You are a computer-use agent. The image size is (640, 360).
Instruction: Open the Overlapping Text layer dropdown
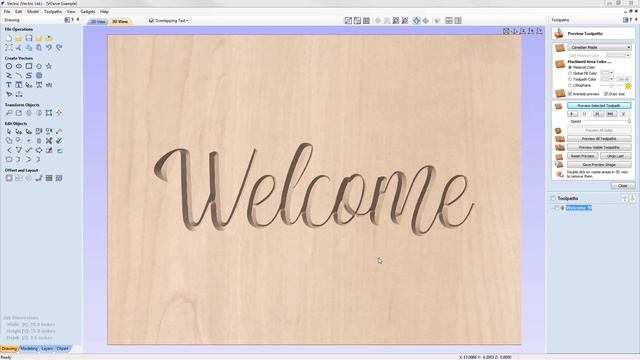point(169,20)
